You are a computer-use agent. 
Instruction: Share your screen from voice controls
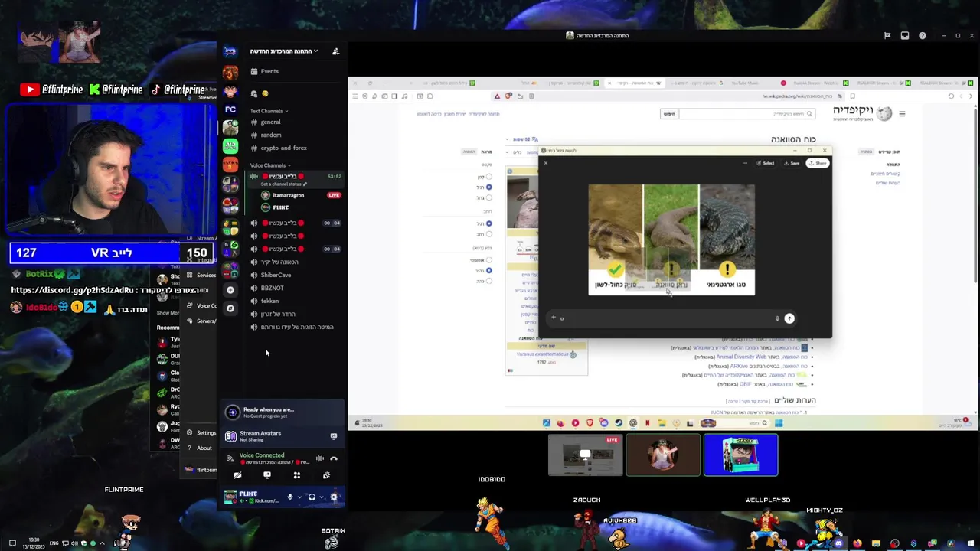(267, 475)
